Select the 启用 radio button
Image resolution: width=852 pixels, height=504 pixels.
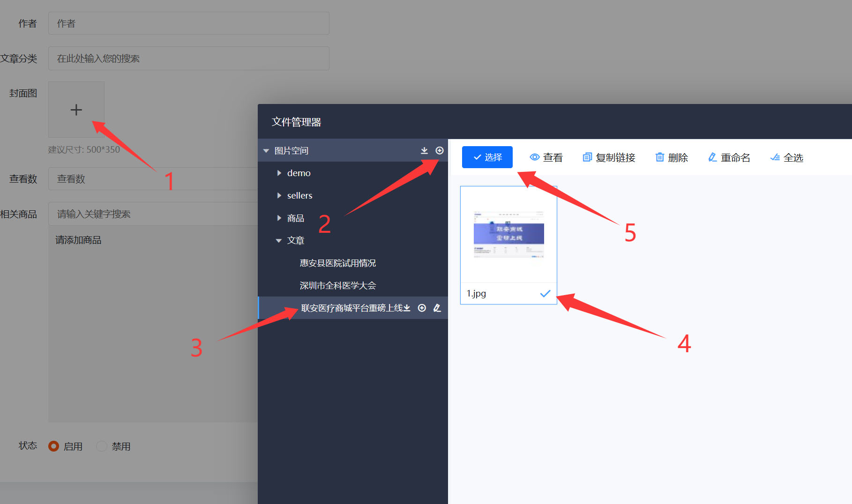[x=54, y=446]
